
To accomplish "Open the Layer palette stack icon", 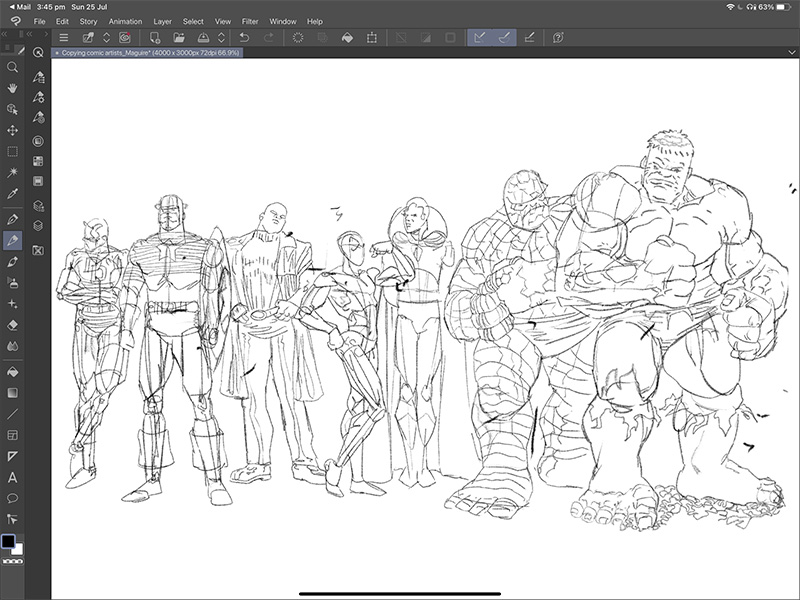I will click(38, 226).
